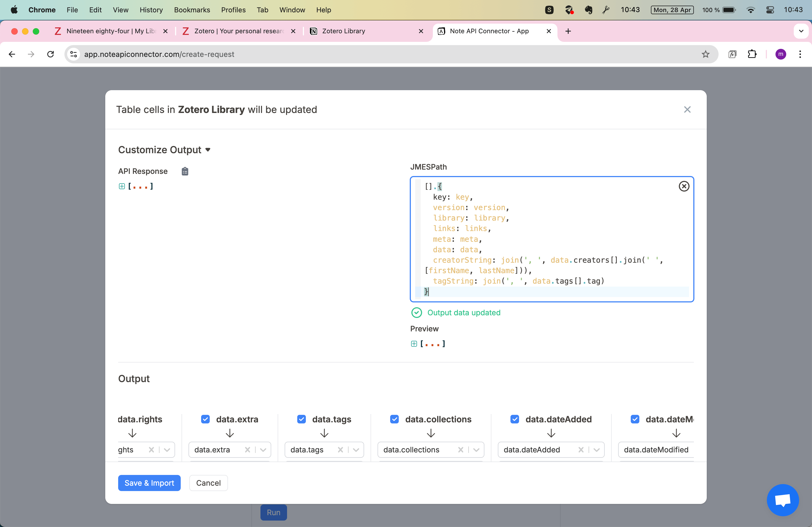The width and height of the screenshot is (812, 527).
Task: Clear the data.extra field selection
Action: [x=247, y=450]
